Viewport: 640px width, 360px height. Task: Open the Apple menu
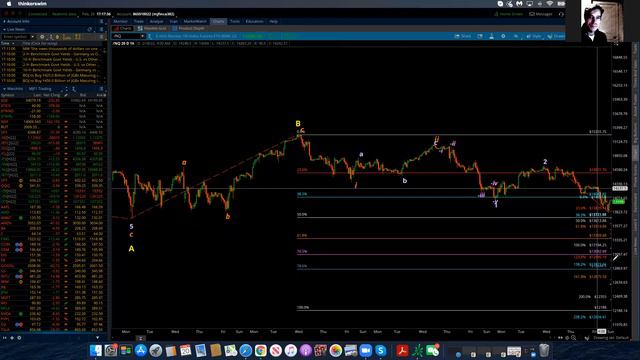tap(9, 4)
